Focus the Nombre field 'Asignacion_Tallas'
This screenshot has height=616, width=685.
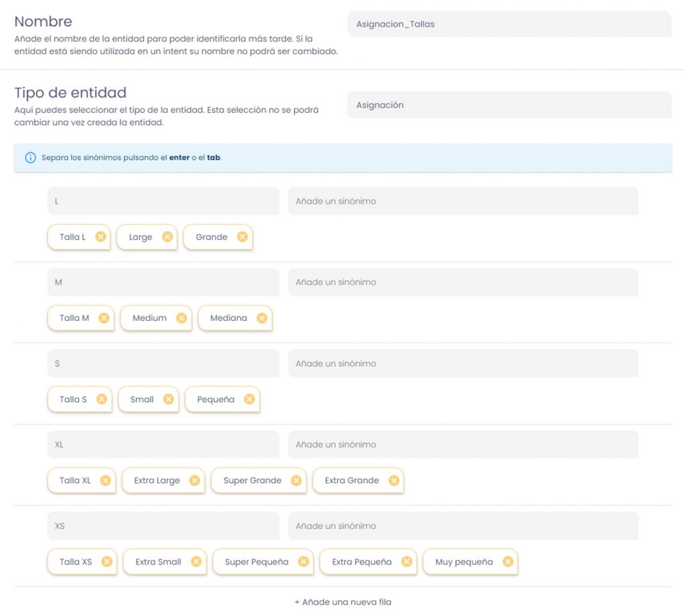(508, 24)
